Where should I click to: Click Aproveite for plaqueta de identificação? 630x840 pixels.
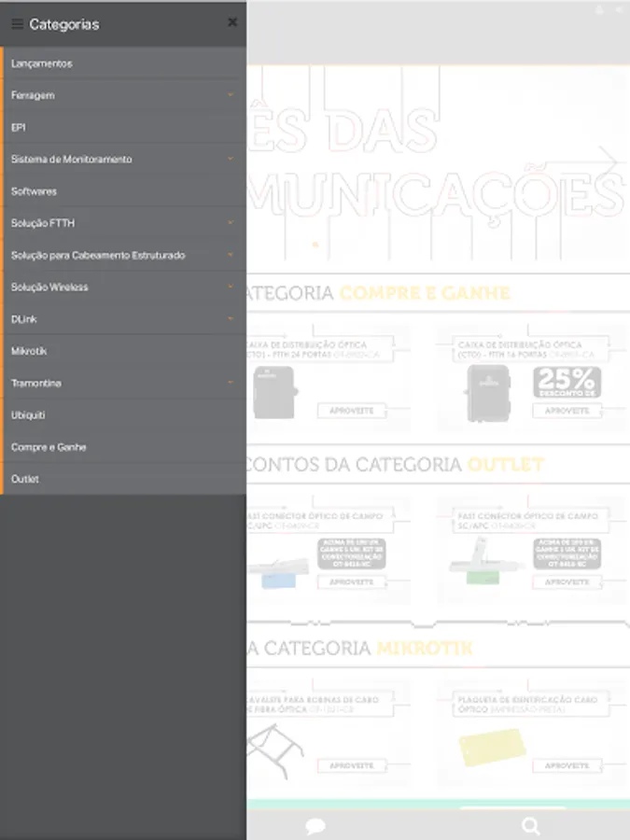click(567, 765)
